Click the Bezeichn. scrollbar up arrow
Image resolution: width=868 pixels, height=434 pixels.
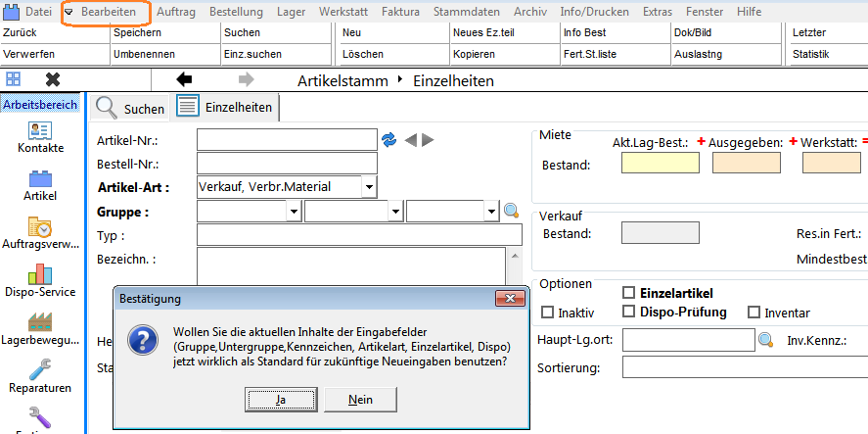pyautogui.click(x=515, y=256)
